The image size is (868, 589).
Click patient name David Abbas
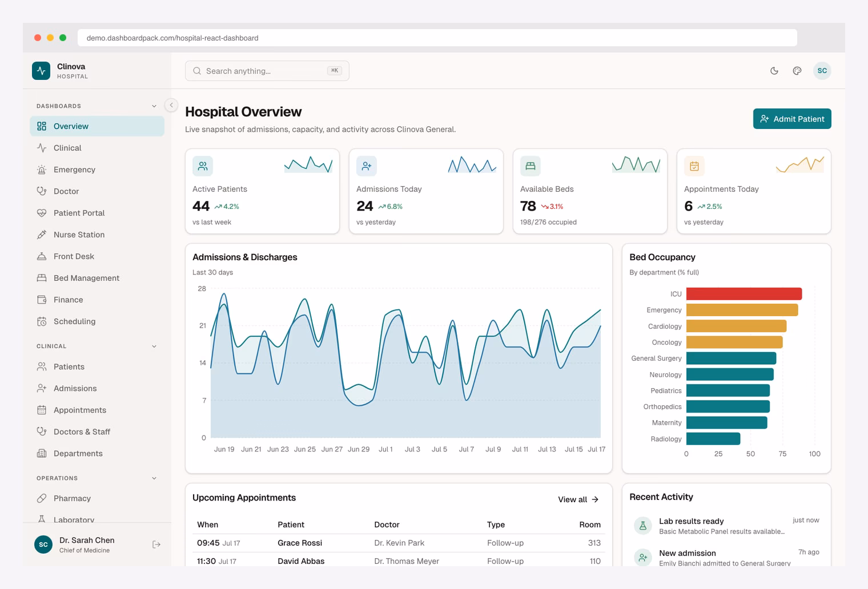pos(301,561)
